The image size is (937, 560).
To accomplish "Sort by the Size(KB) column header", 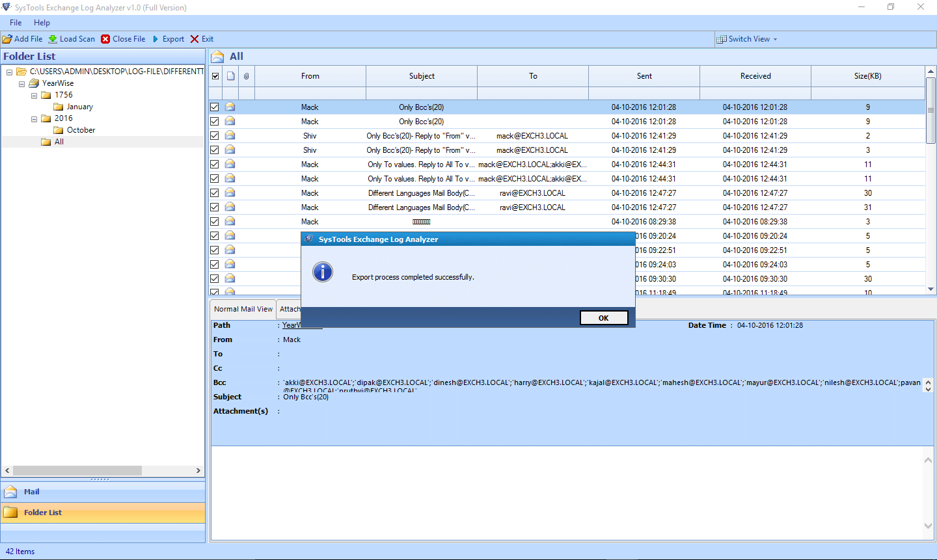I will [x=868, y=76].
